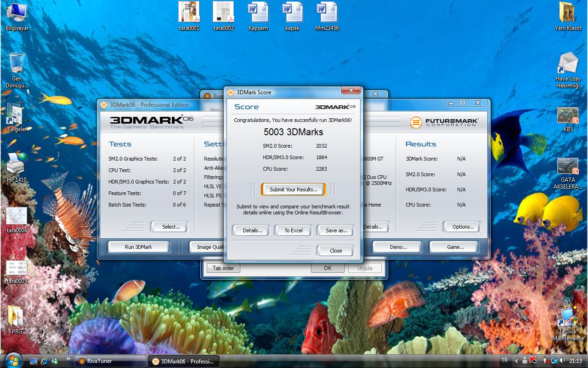The image size is (588, 368).
Task: Switch to 3DMark06 taskbar button
Action: click(184, 361)
